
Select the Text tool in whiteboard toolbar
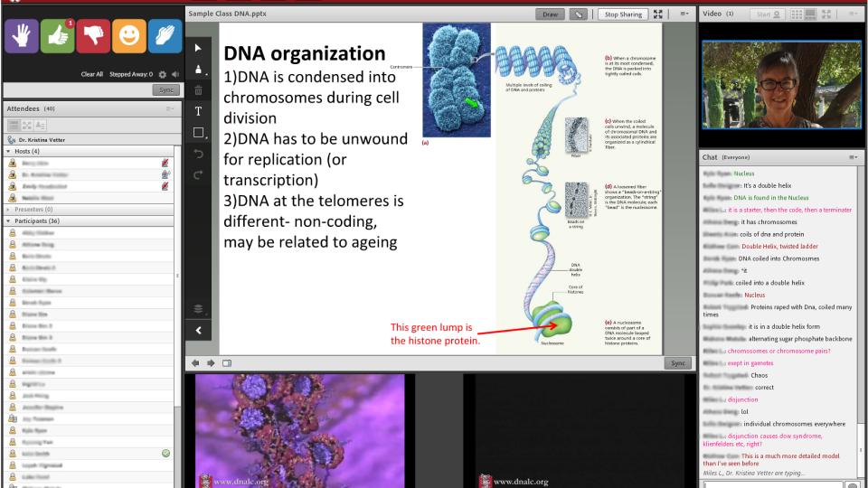(x=198, y=112)
